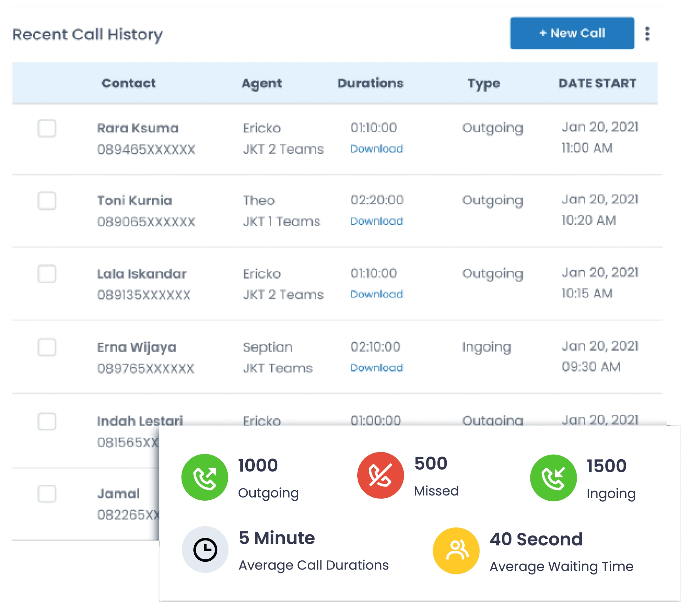Download Rara Ksuma's call recording
The width and height of the screenshot is (691, 616).
click(x=376, y=149)
